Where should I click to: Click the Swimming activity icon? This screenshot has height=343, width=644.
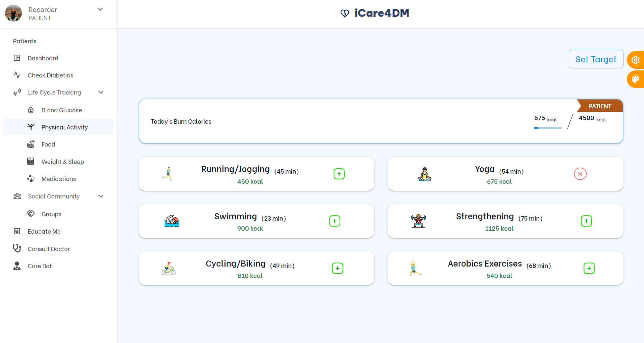(x=171, y=221)
